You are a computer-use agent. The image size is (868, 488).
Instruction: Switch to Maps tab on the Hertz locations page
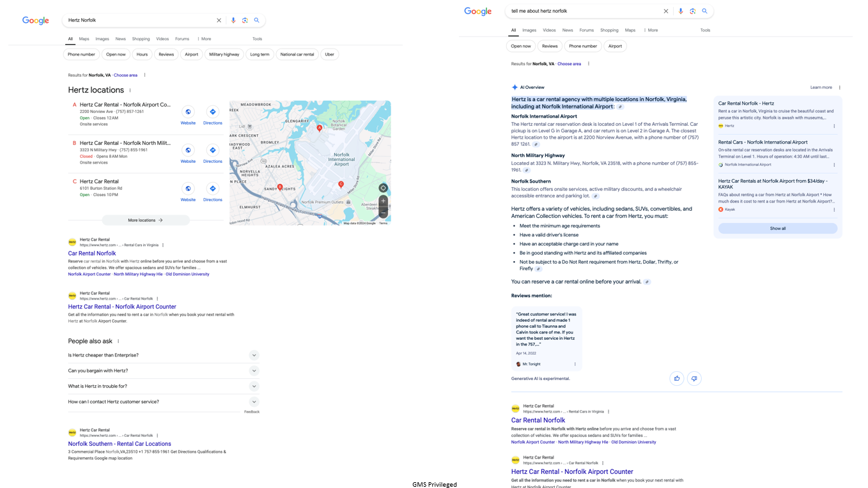pyautogui.click(x=84, y=39)
